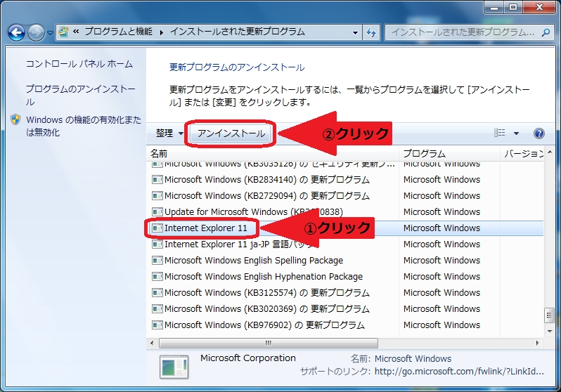The height and width of the screenshot is (392, 561).
Task: Click vertical scrollbar down arrow
Action: pos(550,332)
